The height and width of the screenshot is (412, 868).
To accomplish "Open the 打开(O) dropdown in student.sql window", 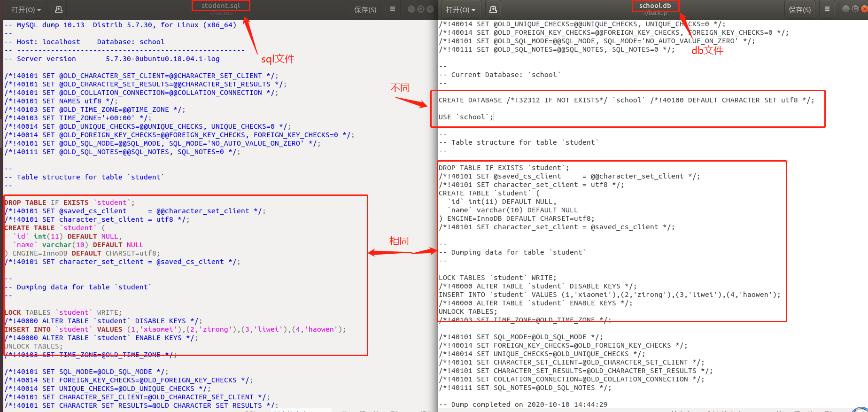I will (x=26, y=9).
